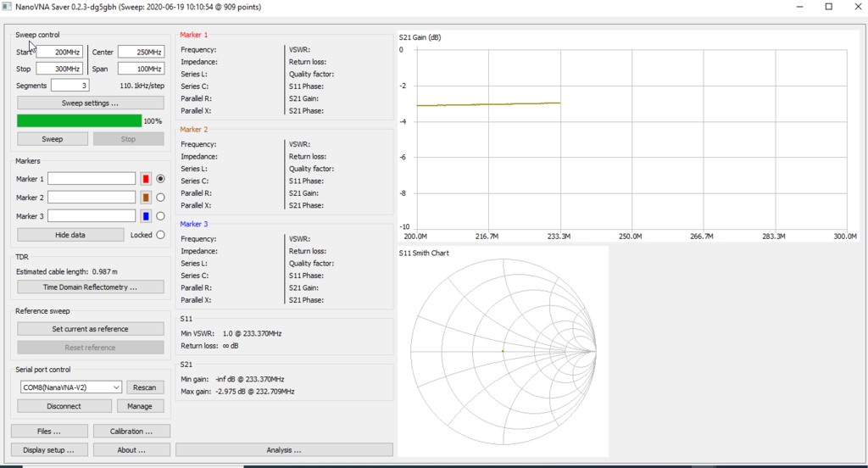Click 'Estimated cable length: 0.987 m' text
This screenshot has width=868, height=468.
67,271
